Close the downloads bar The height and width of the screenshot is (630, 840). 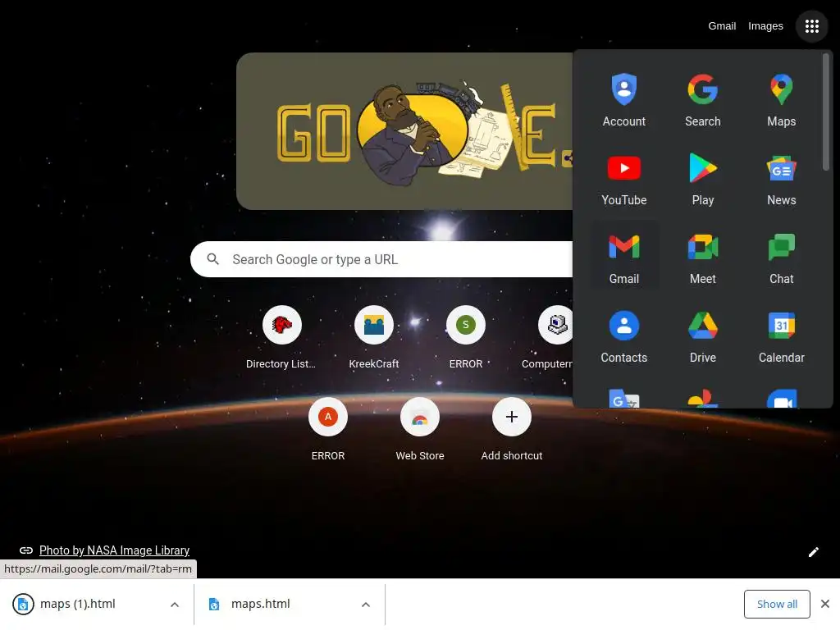pos(825,605)
